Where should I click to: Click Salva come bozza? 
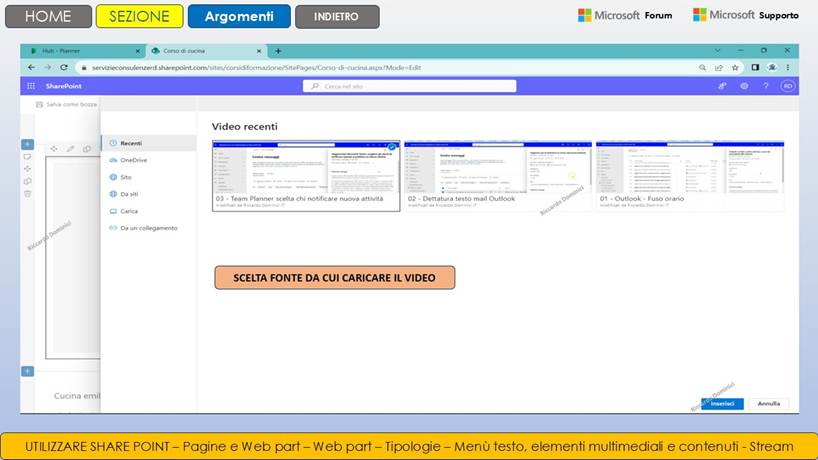click(66, 104)
